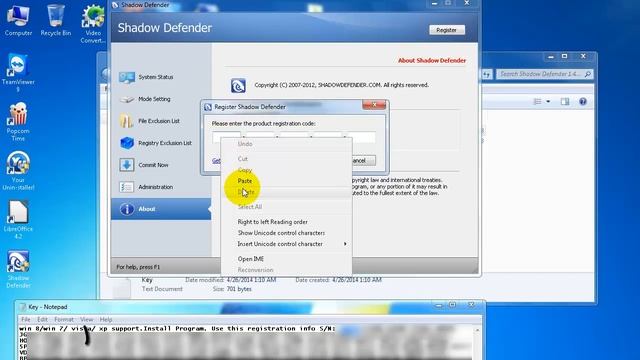Open the Edit menu in Notepad
Image resolution: width=640 pixels, height=360 pixels.
point(42,320)
